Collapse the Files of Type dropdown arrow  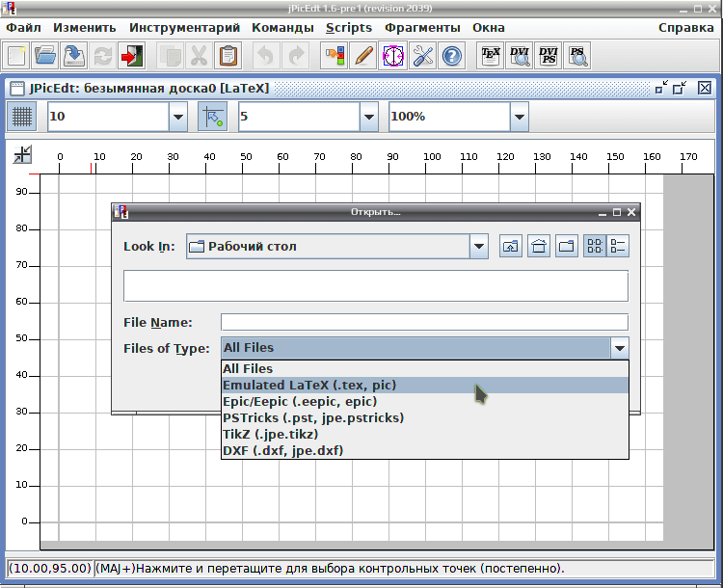(620, 348)
